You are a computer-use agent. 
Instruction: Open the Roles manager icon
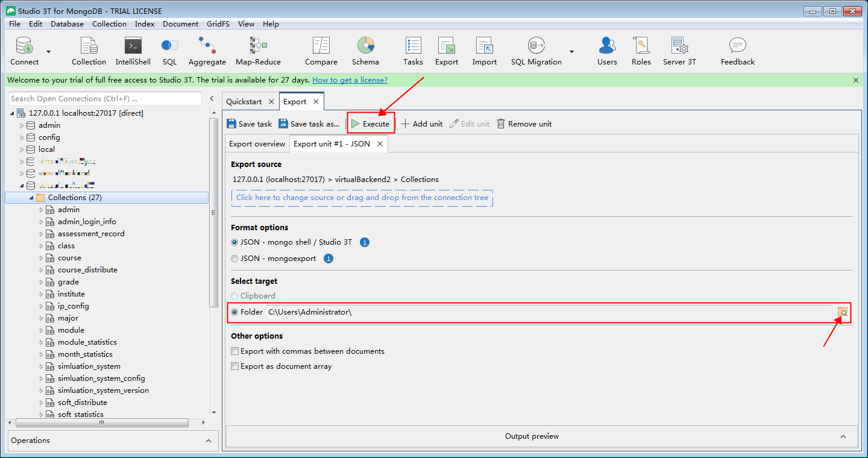pos(641,51)
